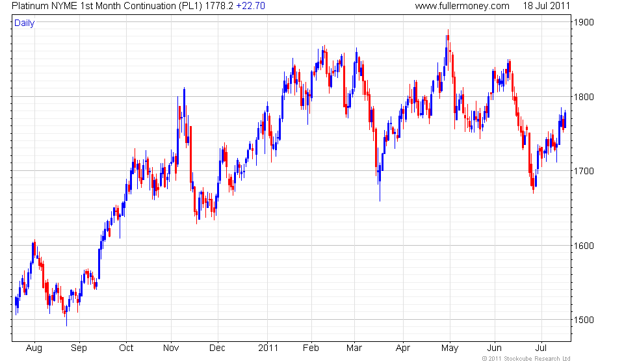Click the 'Dec' month axis label
The width and height of the screenshot is (624, 364).
[217, 348]
